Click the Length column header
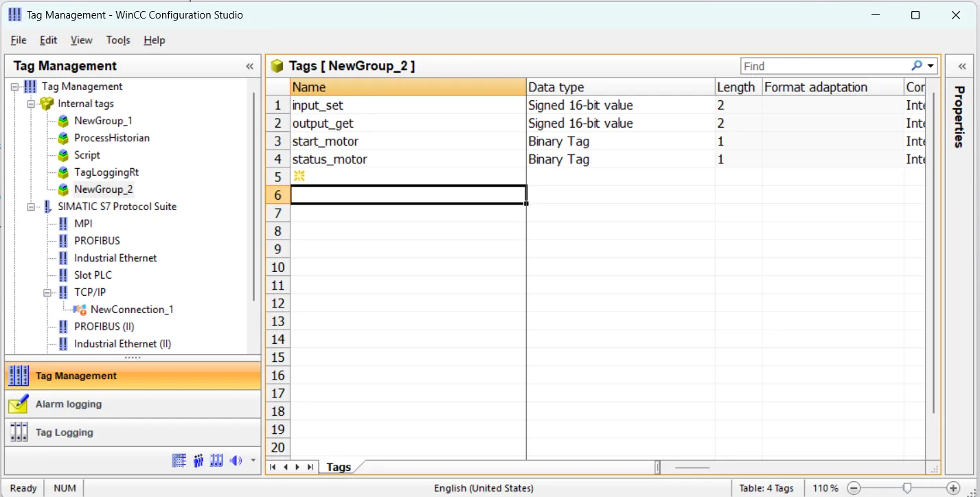980x497 pixels. pos(738,87)
